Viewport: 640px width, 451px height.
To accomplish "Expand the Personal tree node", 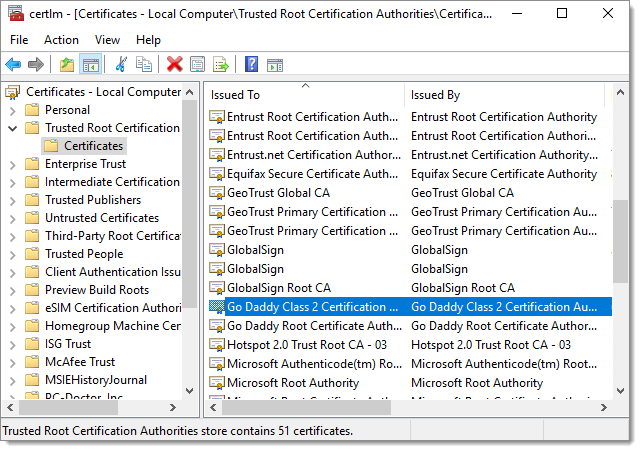I will 13,111.
